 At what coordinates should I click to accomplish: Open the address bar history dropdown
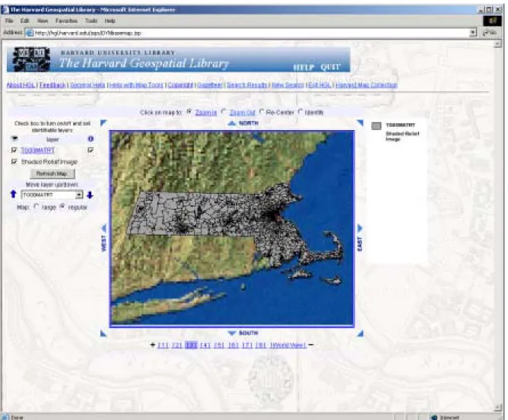click(x=473, y=33)
